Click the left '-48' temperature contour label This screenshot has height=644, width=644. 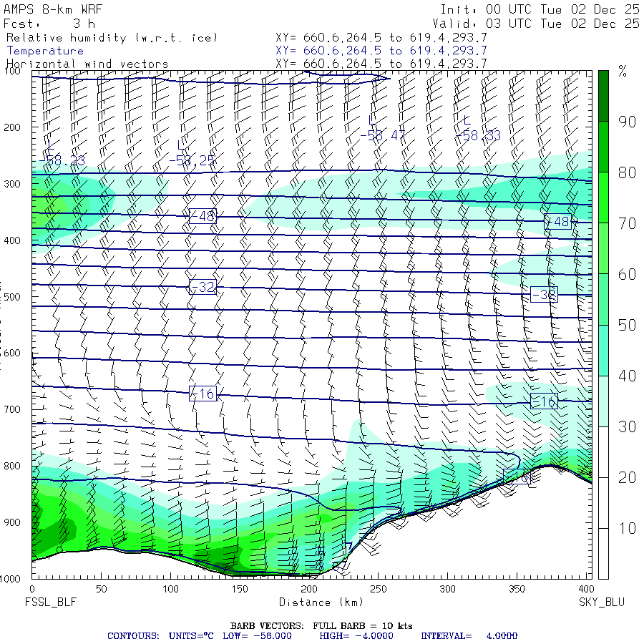[x=203, y=216]
